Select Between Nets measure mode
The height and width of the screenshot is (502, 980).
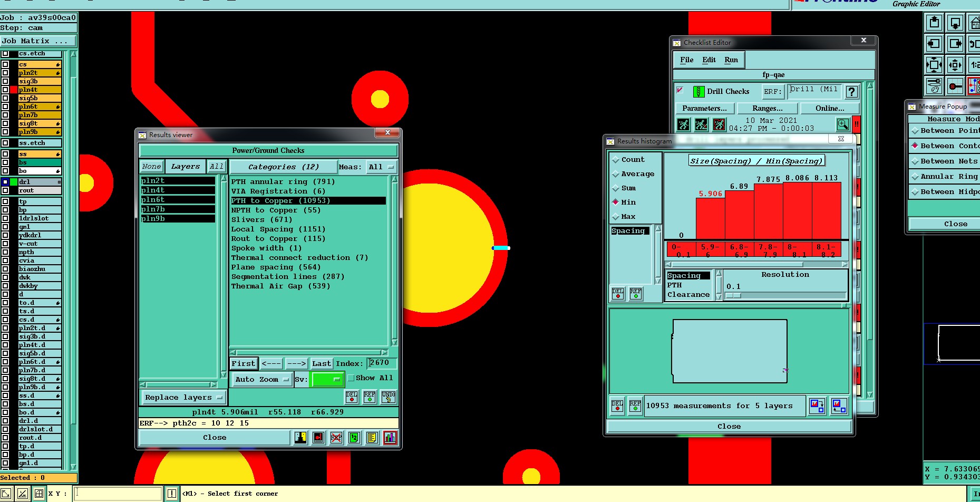pyautogui.click(x=915, y=161)
